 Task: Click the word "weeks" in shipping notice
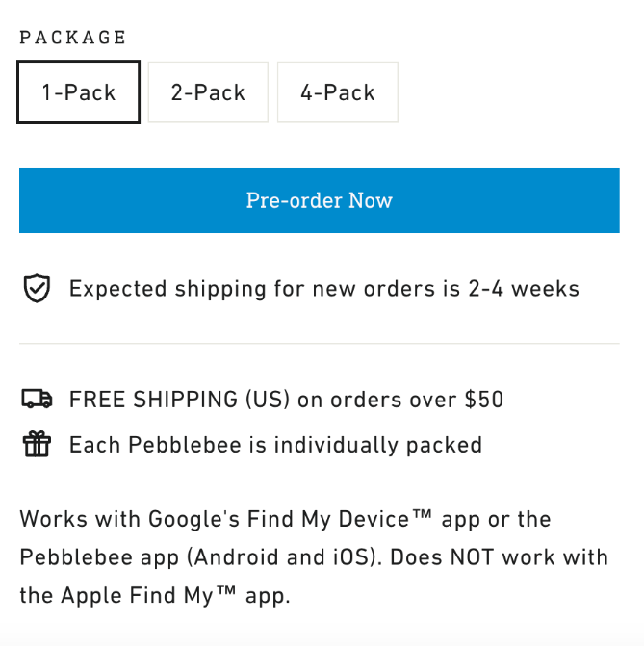(x=546, y=288)
